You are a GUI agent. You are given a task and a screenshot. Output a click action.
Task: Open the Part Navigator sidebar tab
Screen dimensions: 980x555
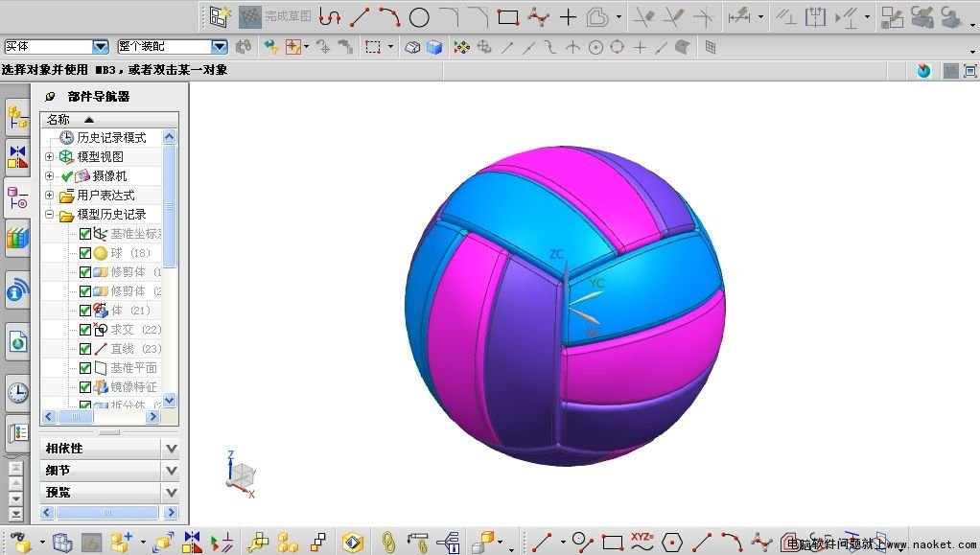point(17,198)
